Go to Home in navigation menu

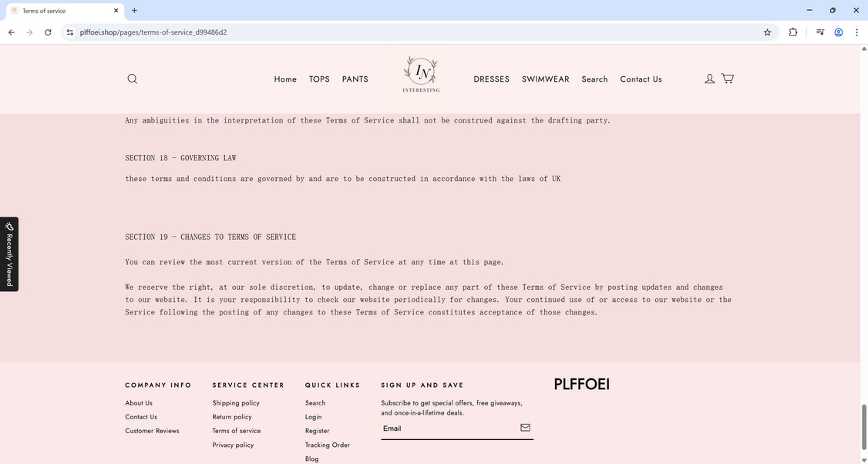[285, 79]
